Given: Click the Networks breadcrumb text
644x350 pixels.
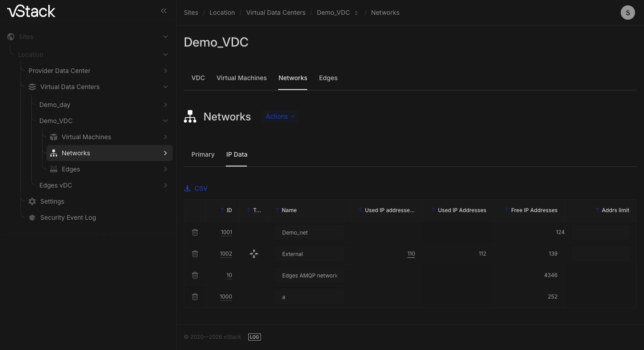Looking at the screenshot, I should point(385,13).
